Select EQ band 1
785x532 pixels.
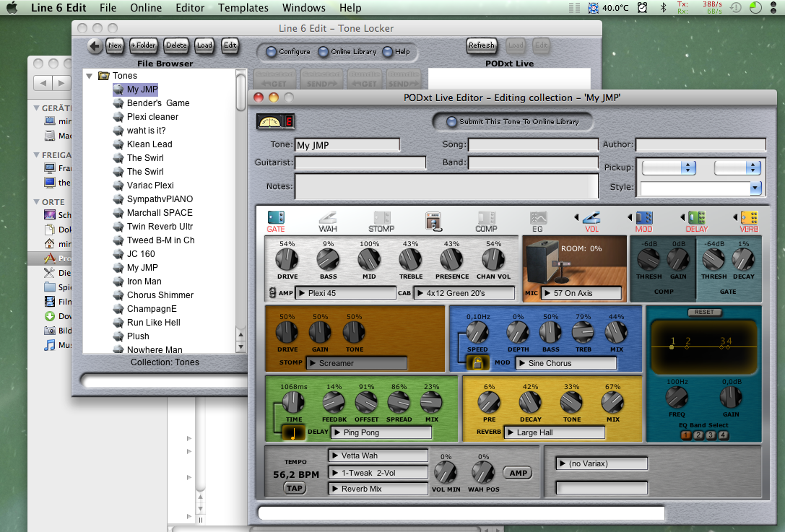tap(685, 435)
